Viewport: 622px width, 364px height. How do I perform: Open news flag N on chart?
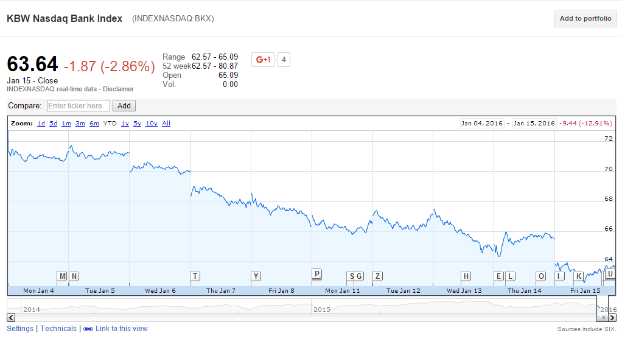74,276
